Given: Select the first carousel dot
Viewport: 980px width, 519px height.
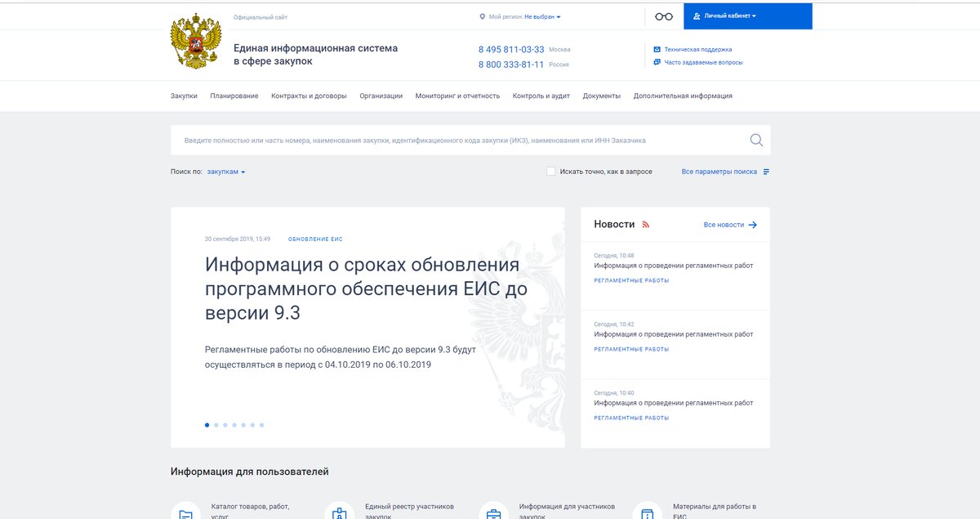Looking at the screenshot, I should [x=207, y=425].
